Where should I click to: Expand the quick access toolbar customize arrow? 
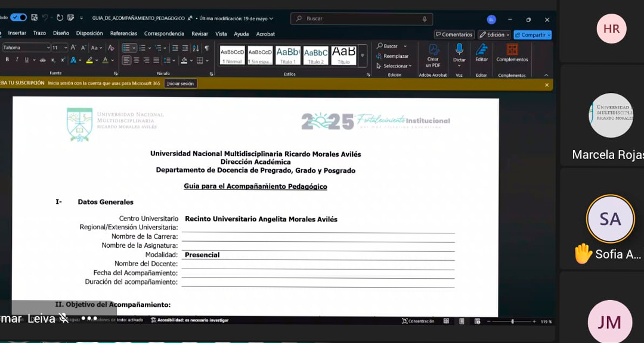point(81,18)
